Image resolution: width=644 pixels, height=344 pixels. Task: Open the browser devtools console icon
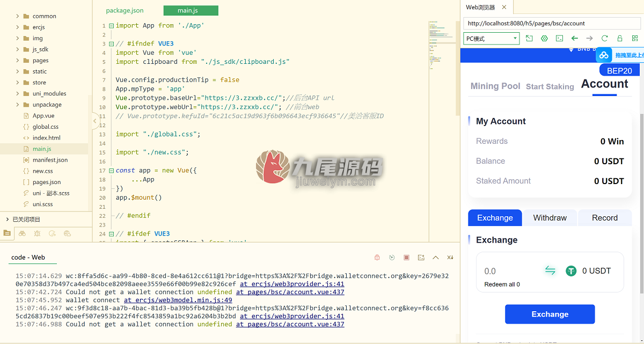point(559,39)
